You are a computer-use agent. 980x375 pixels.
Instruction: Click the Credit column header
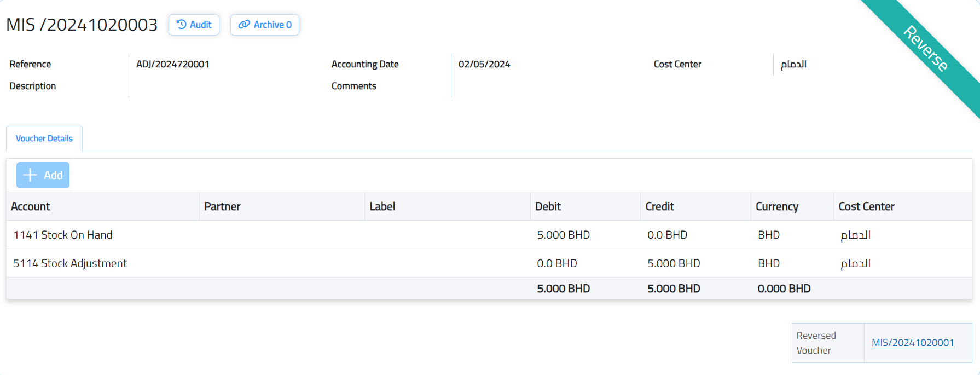tap(659, 206)
